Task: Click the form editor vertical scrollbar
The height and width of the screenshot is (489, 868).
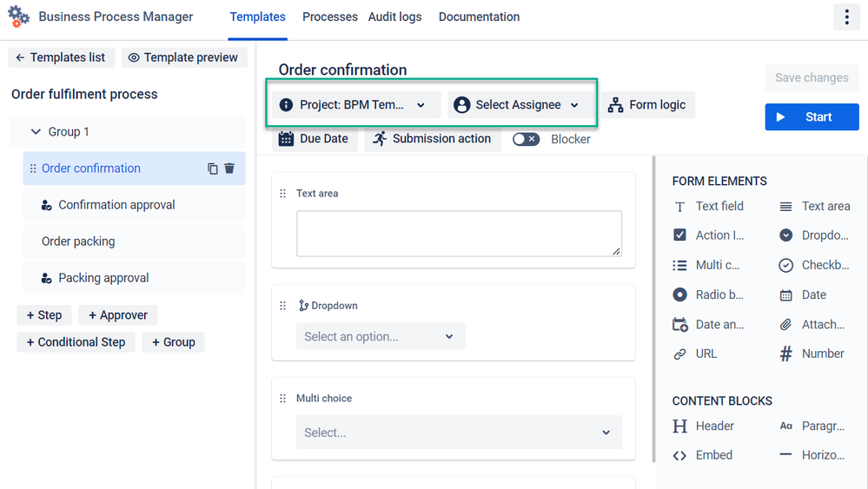Action: tap(653, 308)
